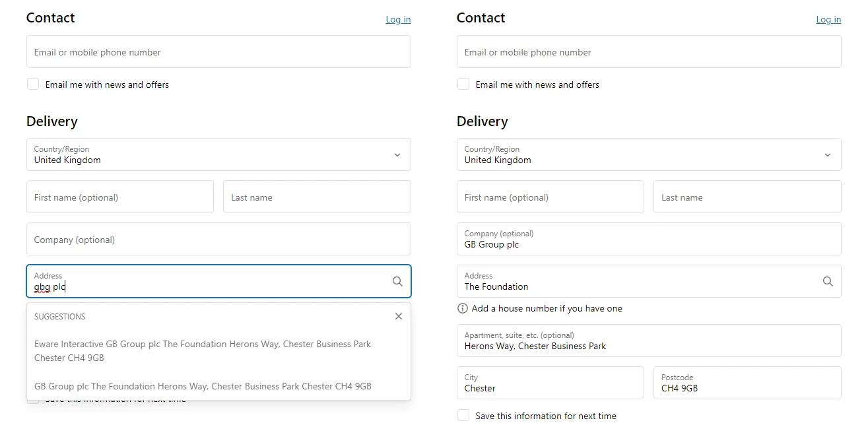Close the address suggestions panel
The image size is (868, 429).
tap(399, 316)
